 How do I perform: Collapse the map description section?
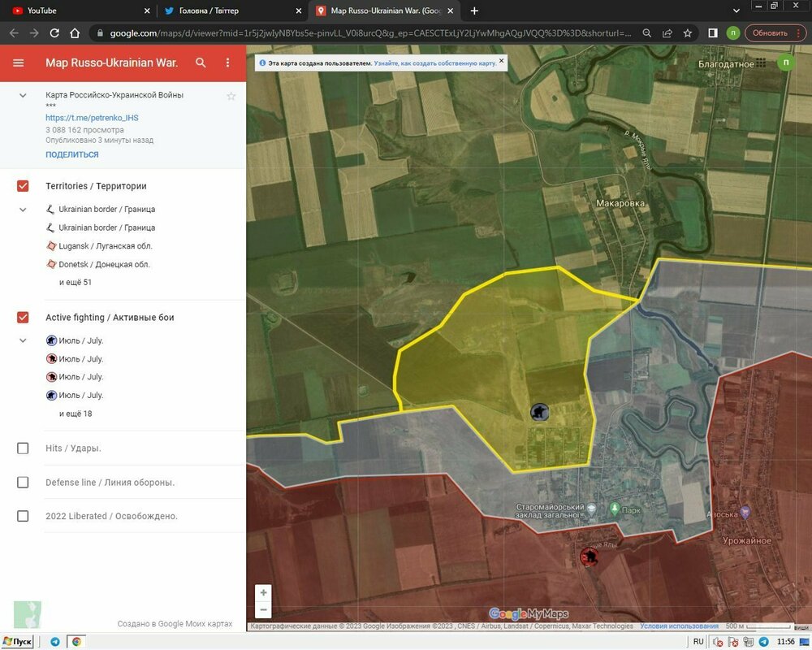pyautogui.click(x=23, y=96)
